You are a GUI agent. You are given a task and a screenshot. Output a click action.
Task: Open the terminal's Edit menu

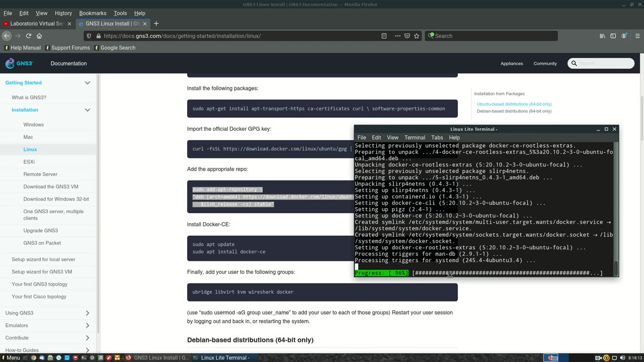pos(376,137)
